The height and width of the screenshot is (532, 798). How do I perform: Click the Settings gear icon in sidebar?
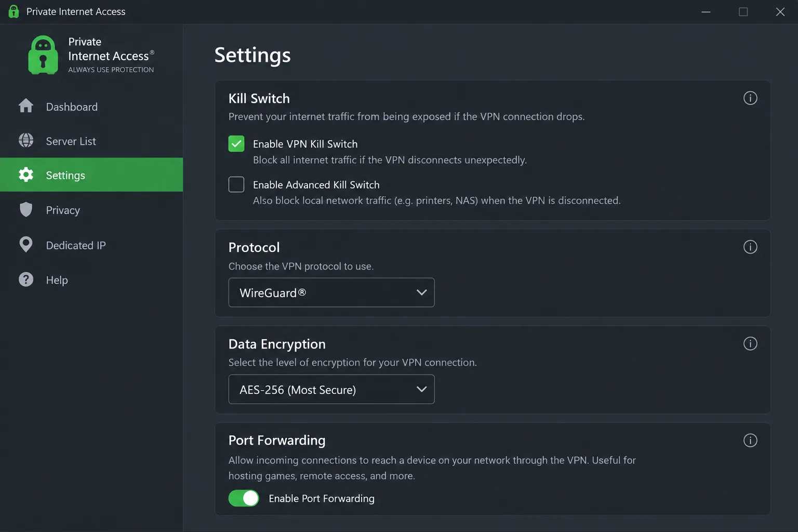point(26,175)
